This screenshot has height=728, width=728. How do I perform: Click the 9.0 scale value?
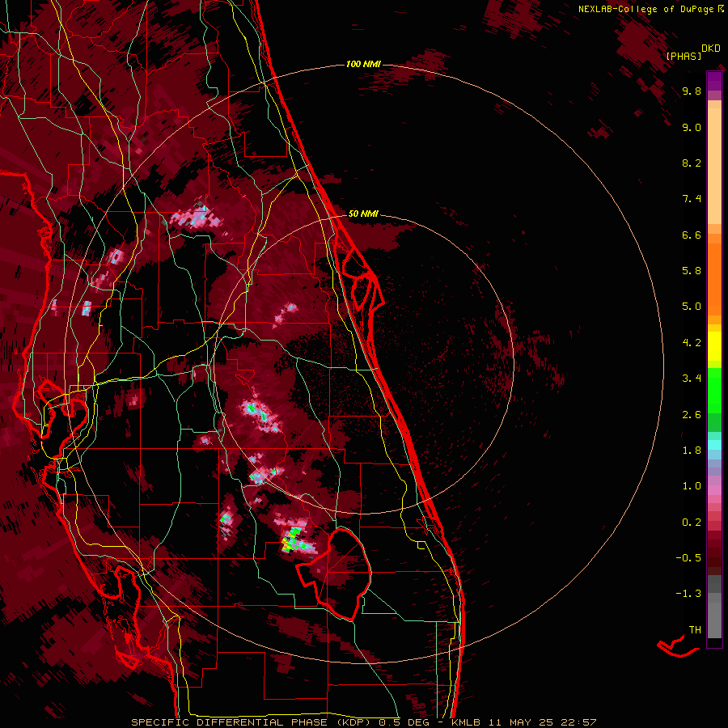click(x=692, y=127)
